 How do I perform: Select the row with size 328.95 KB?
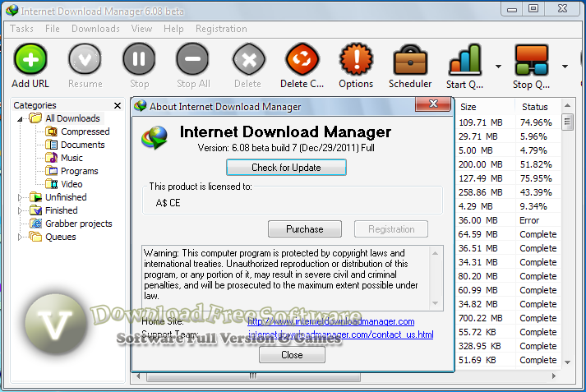(508, 346)
